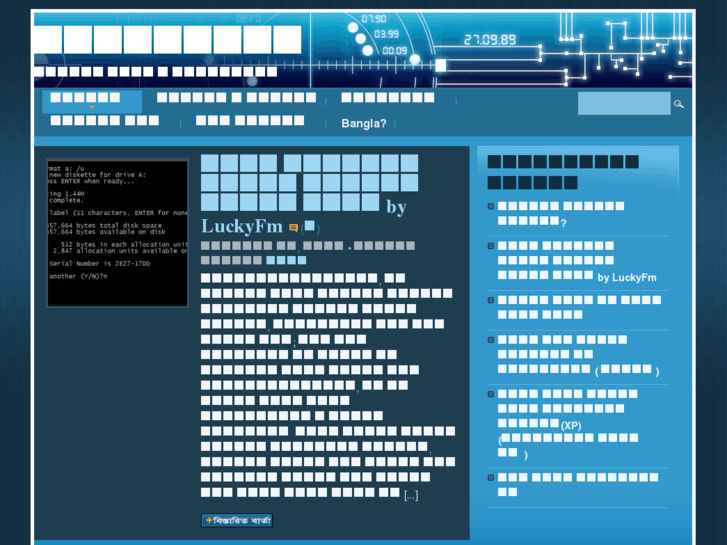
Task: Click the orange comment bubble icon beside LuckyFm
Action: coord(293,227)
